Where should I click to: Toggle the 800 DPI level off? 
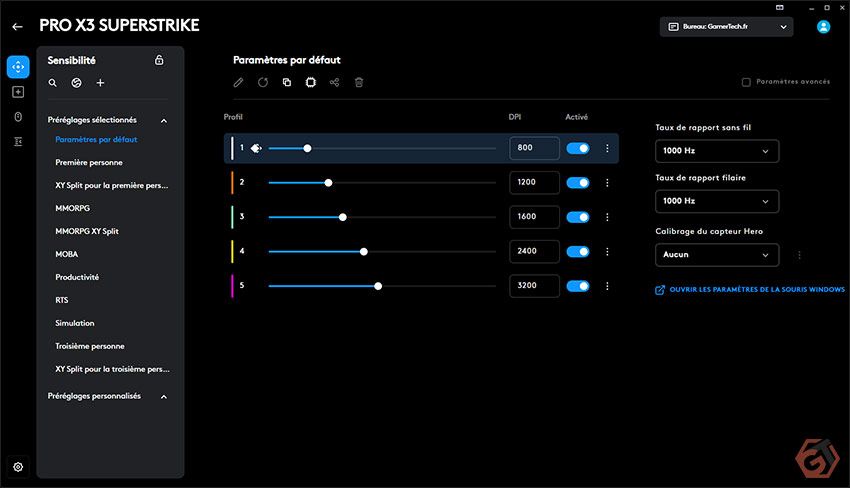(578, 148)
